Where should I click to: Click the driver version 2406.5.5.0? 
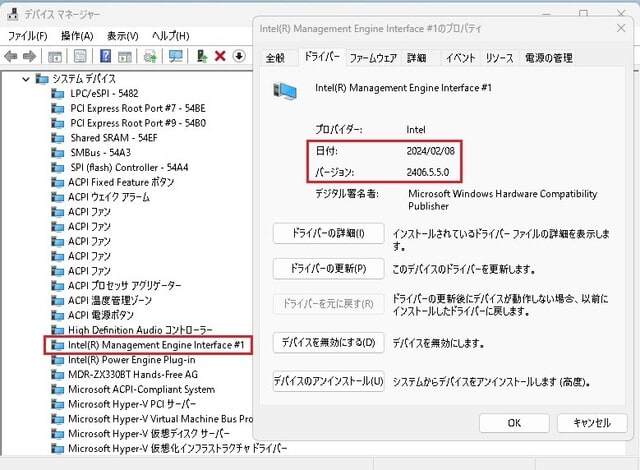(428, 172)
